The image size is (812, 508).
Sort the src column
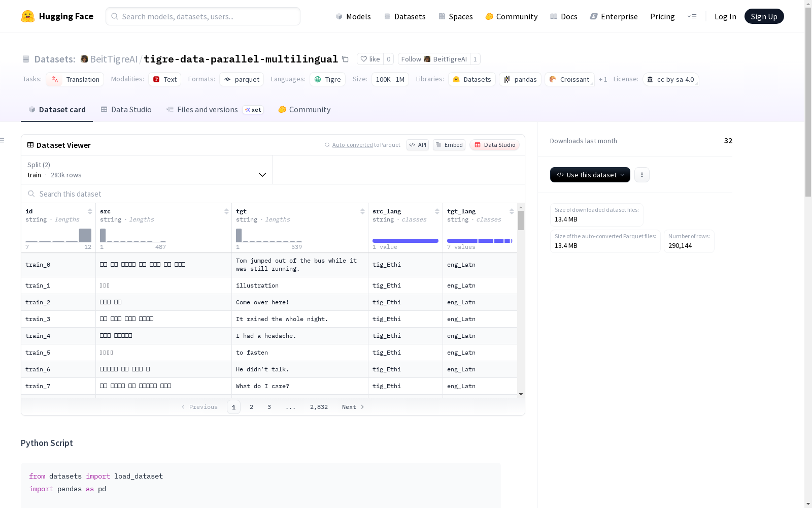pyautogui.click(x=226, y=211)
